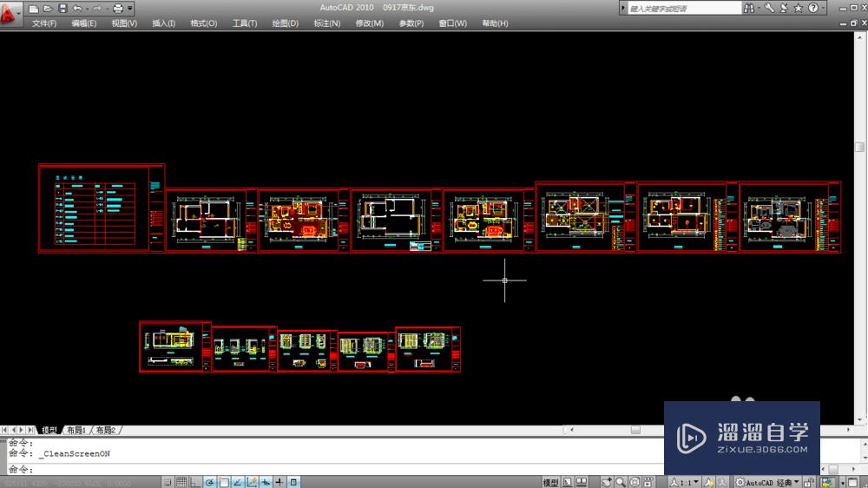Click the Save disk icon

pos(62,9)
